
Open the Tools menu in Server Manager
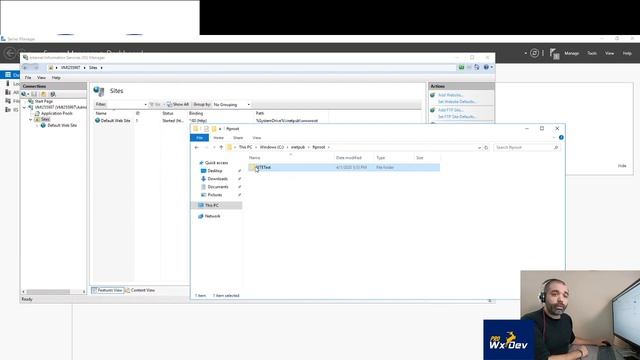point(592,53)
